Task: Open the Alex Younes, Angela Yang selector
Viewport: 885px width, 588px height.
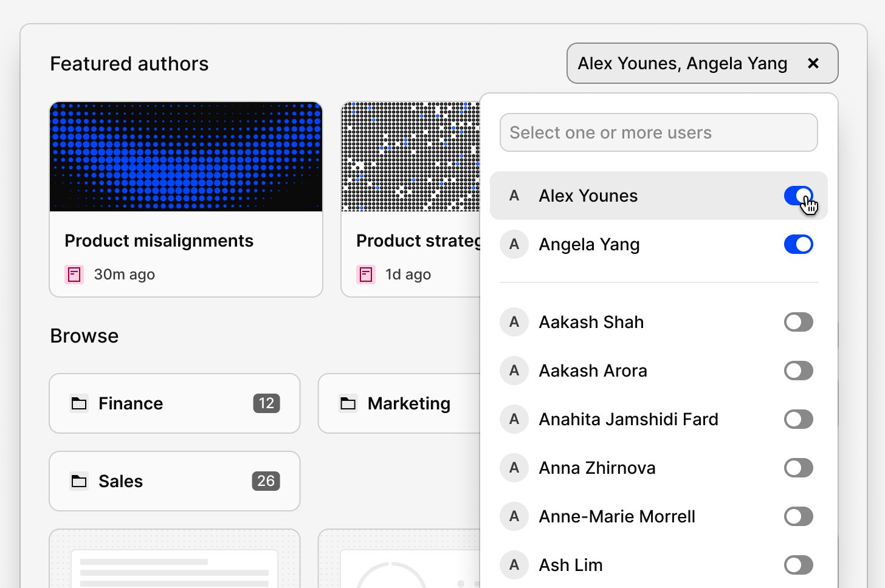Action: coord(702,63)
